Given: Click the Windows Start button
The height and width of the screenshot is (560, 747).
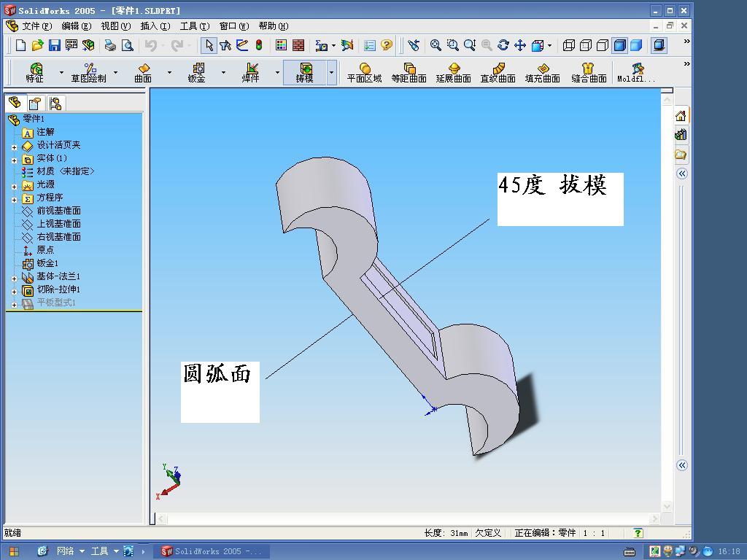Looking at the screenshot, I should 14,551.
